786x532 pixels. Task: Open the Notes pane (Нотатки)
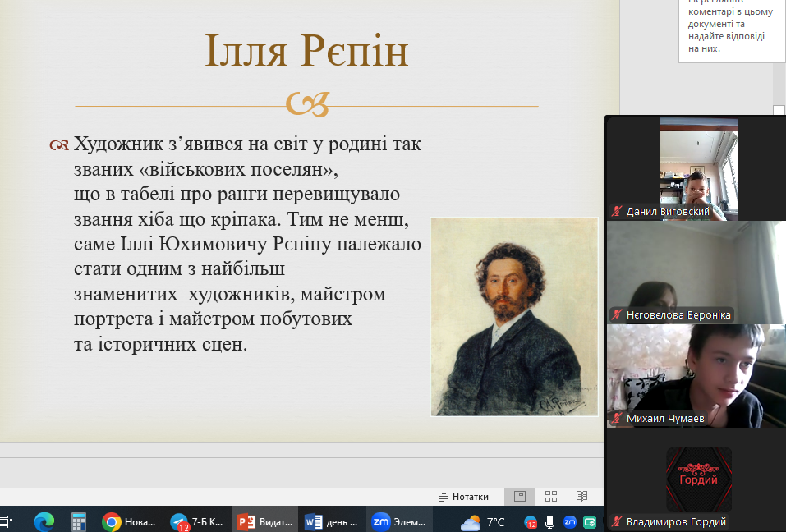[464, 497]
